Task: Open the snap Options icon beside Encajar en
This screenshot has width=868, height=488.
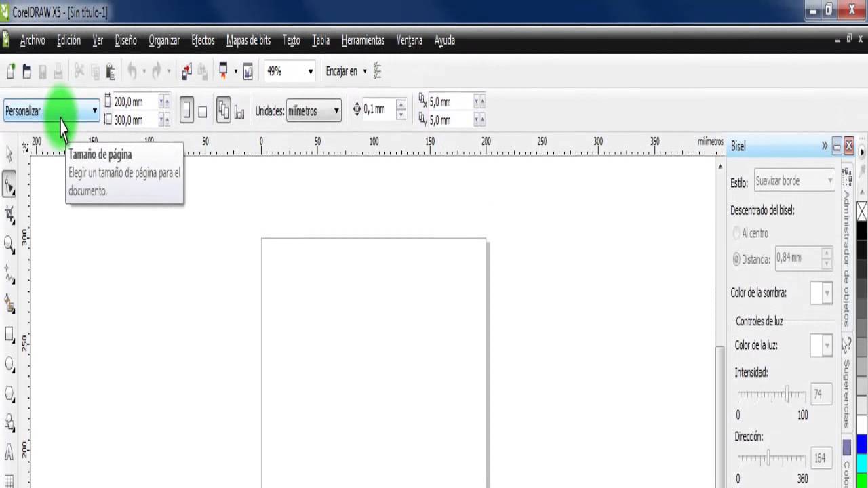Action: 378,71
